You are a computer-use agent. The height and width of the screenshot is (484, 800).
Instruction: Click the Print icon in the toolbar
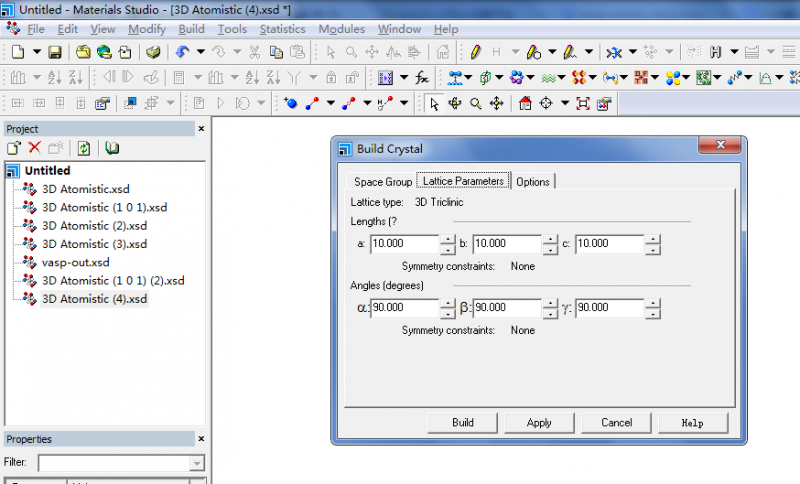coord(153,52)
